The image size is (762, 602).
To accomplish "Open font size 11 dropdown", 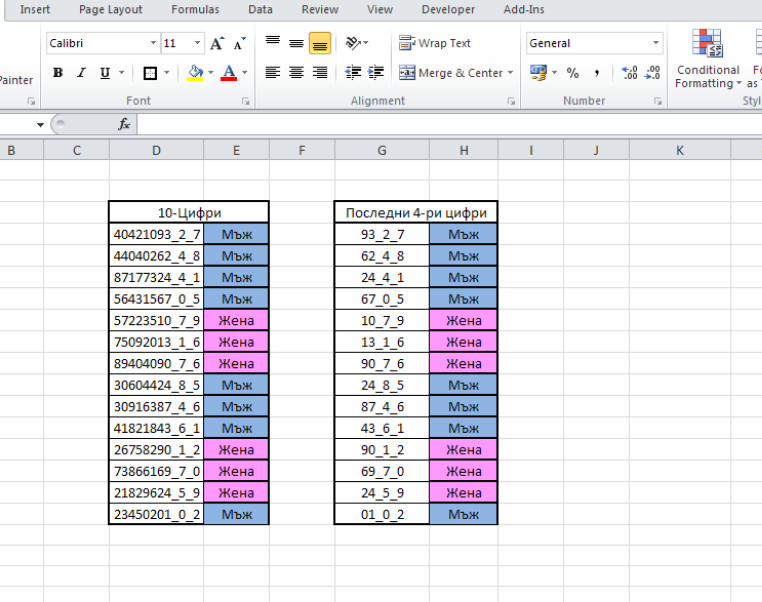I will point(197,43).
